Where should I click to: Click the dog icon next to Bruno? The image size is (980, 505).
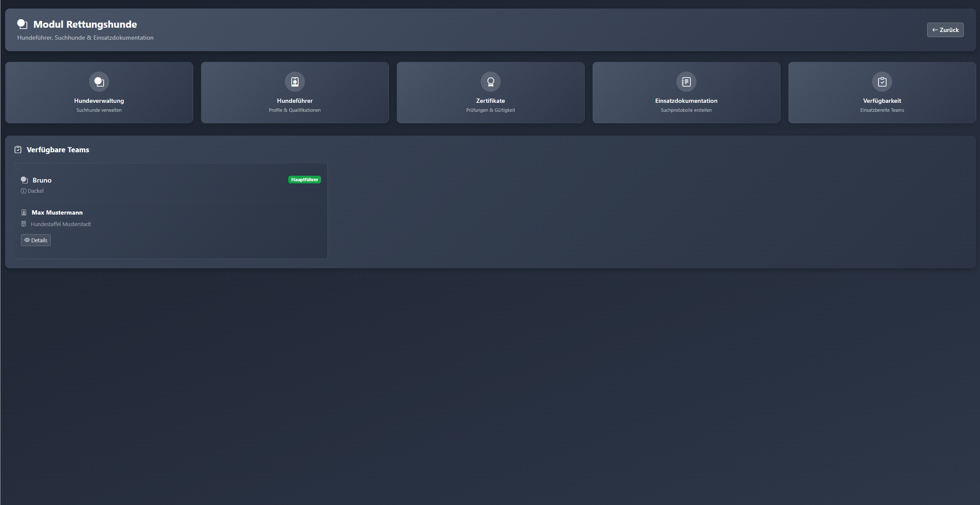coord(24,180)
